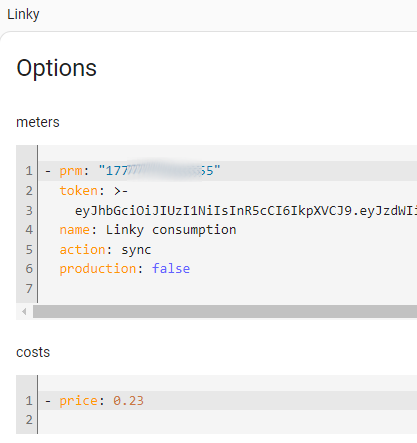Click line number 3 in the meters editor gutter
Viewport: 417px width, 443px height.
click(29, 211)
